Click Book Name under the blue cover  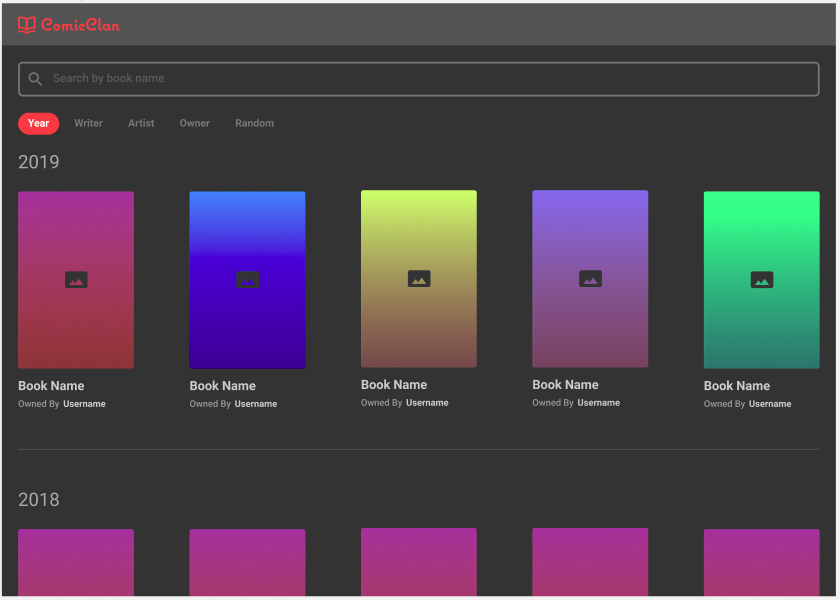[223, 386]
